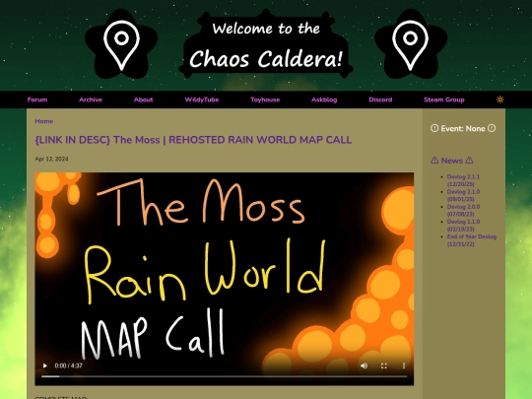Open the Askblog nav link
The width and height of the screenshot is (532, 399).
[x=324, y=100]
